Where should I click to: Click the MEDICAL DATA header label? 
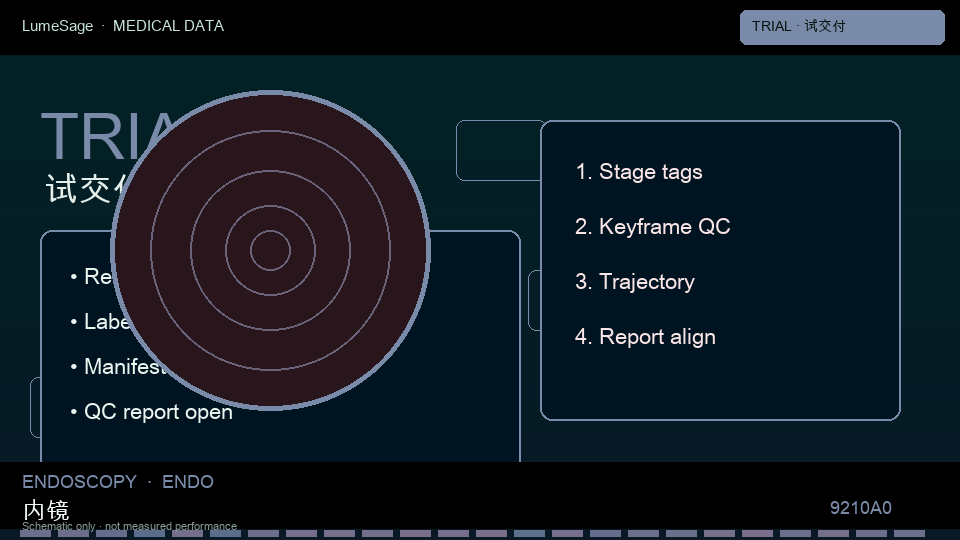[168, 26]
